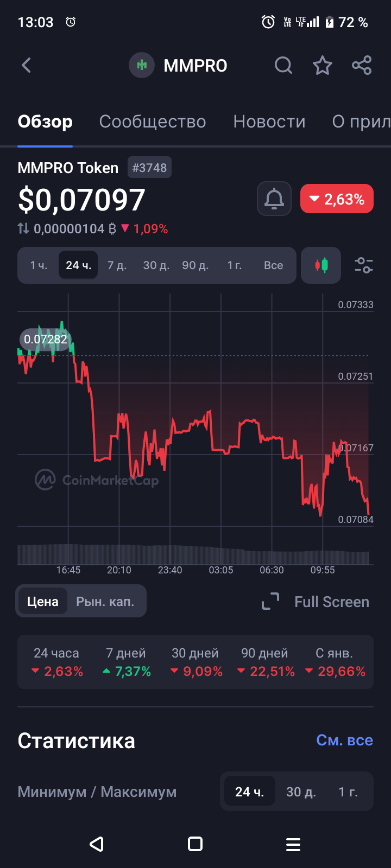
Task: Toggle chart to Рын. кап.
Action: [105, 602]
